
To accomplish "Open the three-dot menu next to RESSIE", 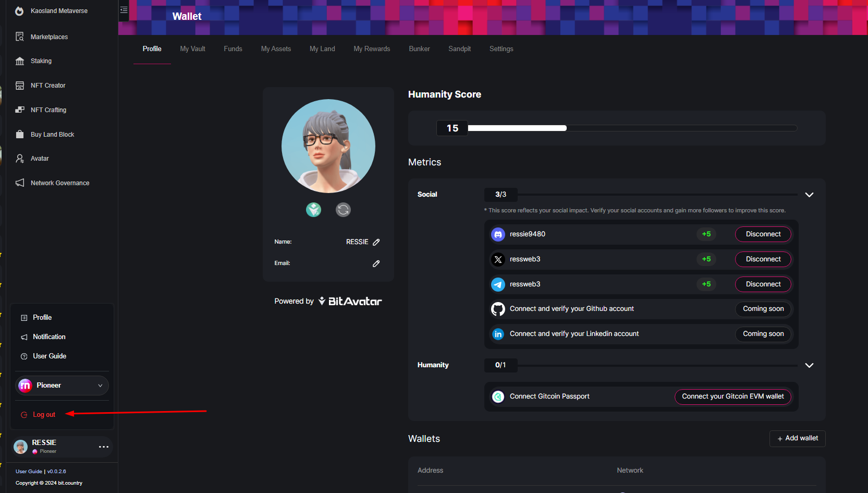I will [104, 447].
